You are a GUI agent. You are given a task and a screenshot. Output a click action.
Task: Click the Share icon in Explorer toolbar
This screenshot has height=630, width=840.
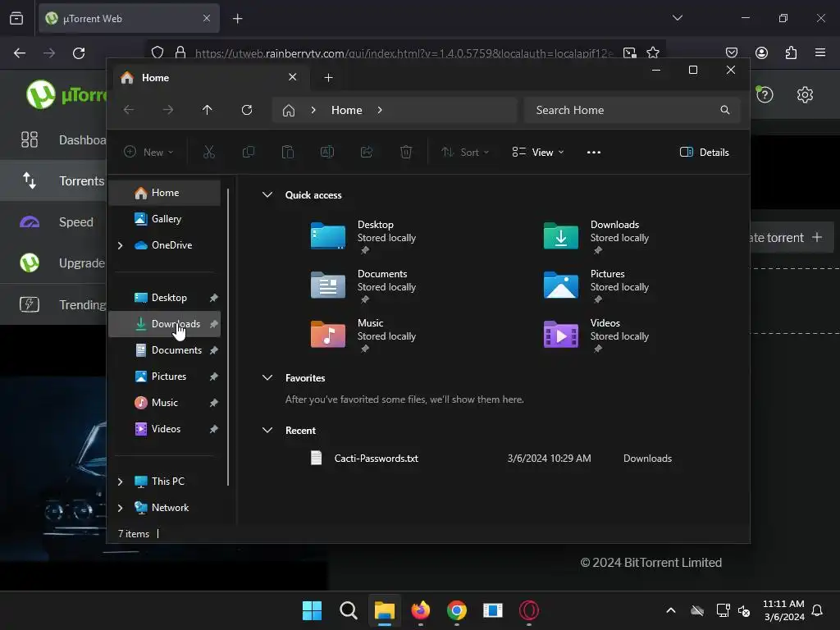pyautogui.click(x=367, y=152)
